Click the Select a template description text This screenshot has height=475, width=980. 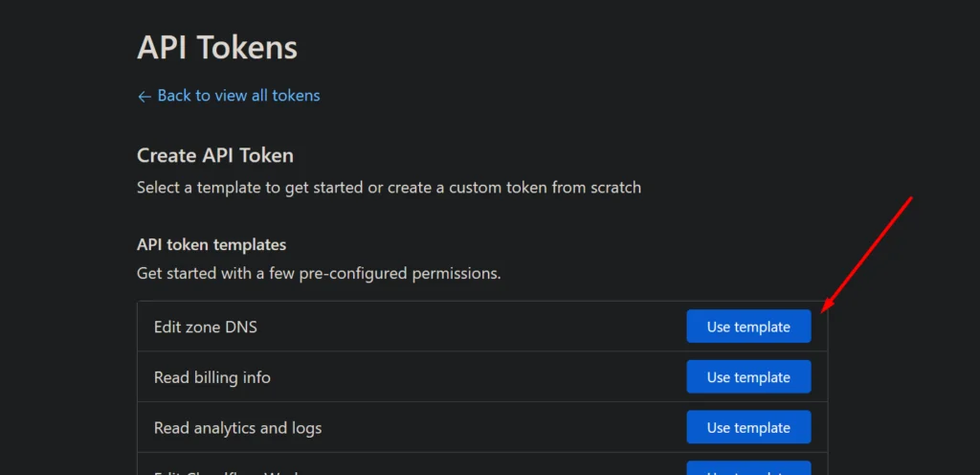tap(389, 188)
